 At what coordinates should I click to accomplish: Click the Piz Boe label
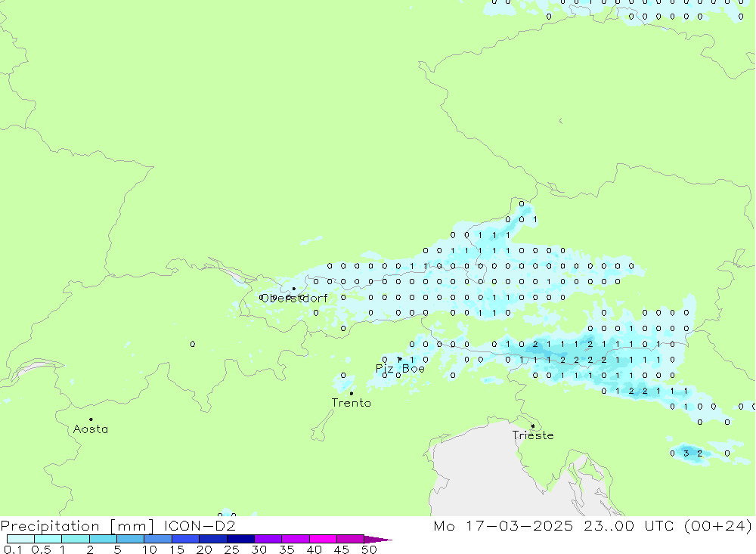[400, 369]
